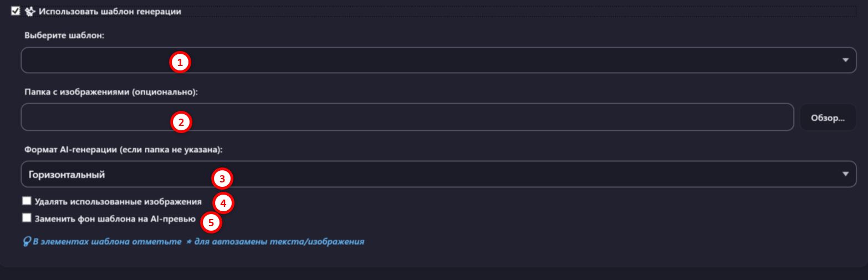Viewport: 868px width, 280px height.
Task: Enable "Удалять использованные изображения" checkbox
Action: point(27,201)
